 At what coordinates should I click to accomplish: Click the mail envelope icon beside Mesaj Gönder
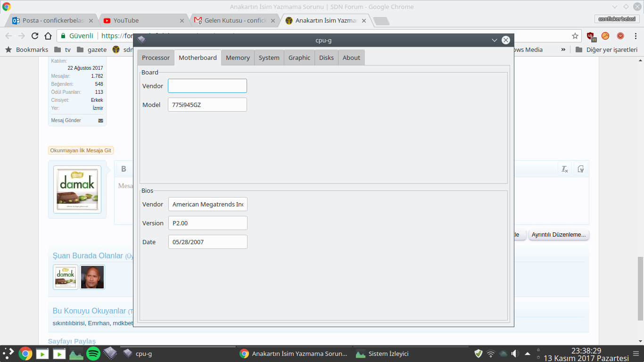point(100,121)
